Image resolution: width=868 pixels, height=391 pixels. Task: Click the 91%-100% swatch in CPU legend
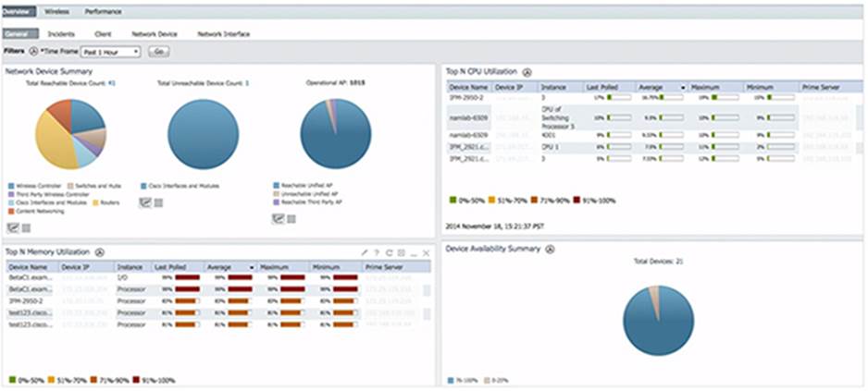tap(577, 201)
